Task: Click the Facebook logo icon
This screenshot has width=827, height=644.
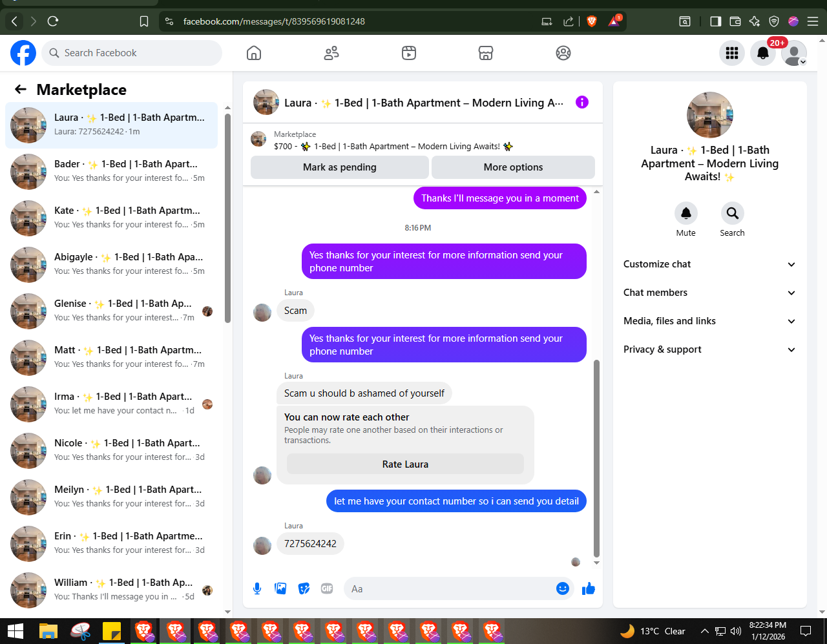Action: tap(23, 53)
